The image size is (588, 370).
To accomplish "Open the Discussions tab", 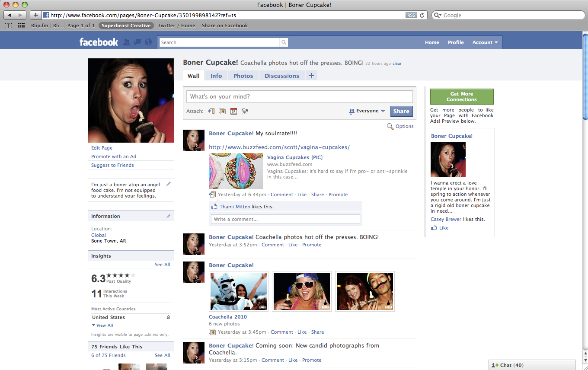I will click(x=282, y=76).
